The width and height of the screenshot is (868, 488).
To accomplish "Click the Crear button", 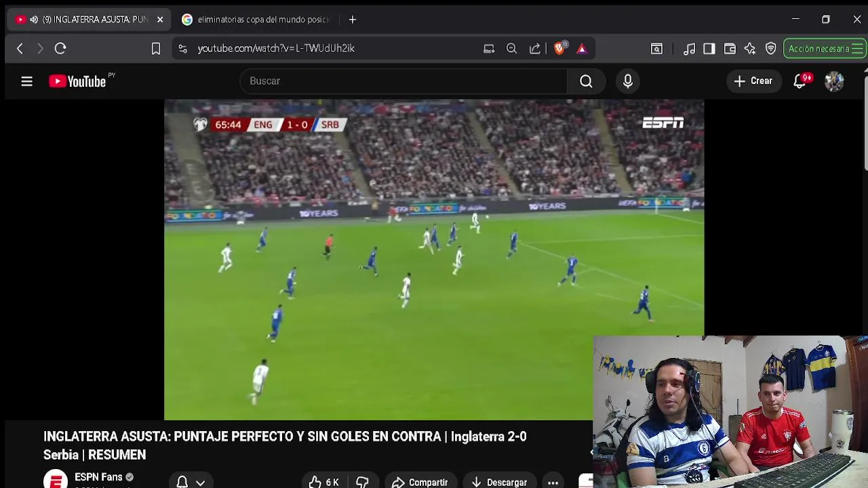I will point(753,81).
